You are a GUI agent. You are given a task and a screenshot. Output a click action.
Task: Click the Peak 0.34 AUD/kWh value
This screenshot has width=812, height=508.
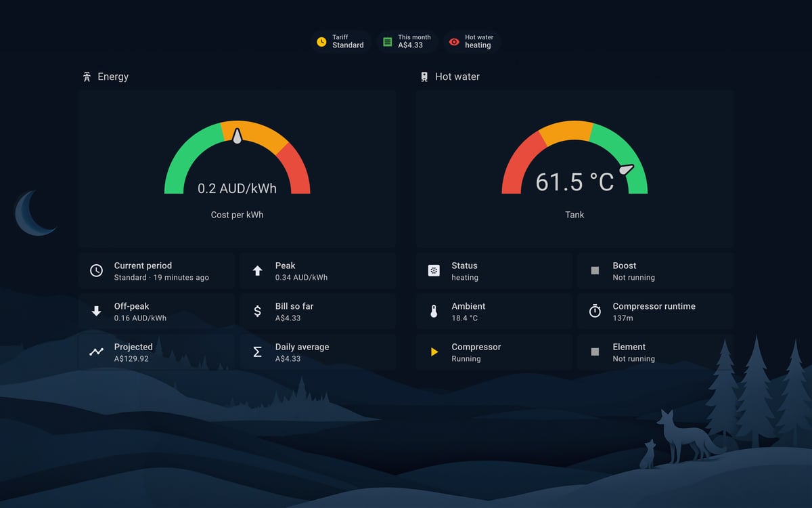[x=301, y=278]
